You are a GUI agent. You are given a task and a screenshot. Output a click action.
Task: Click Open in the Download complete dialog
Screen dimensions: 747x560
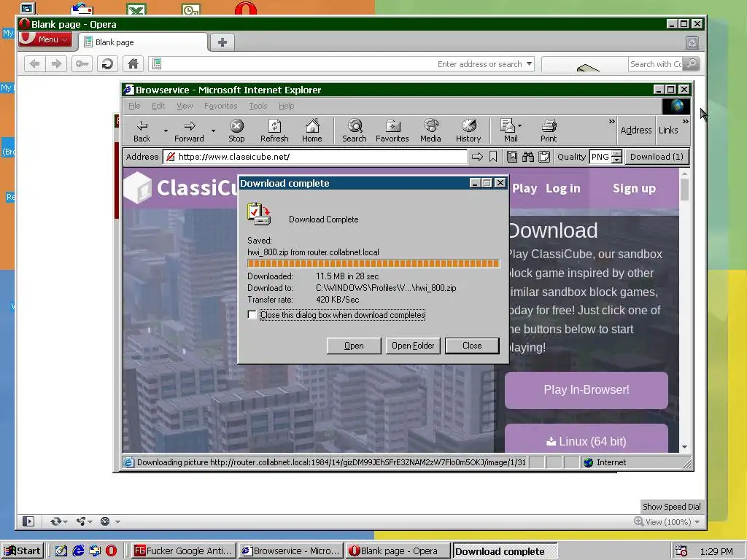pyautogui.click(x=354, y=346)
